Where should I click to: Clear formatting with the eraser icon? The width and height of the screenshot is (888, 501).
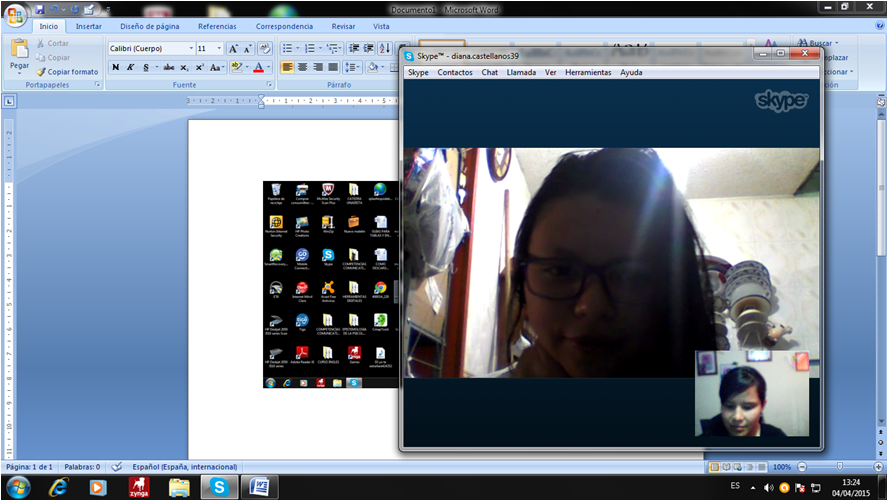264,49
